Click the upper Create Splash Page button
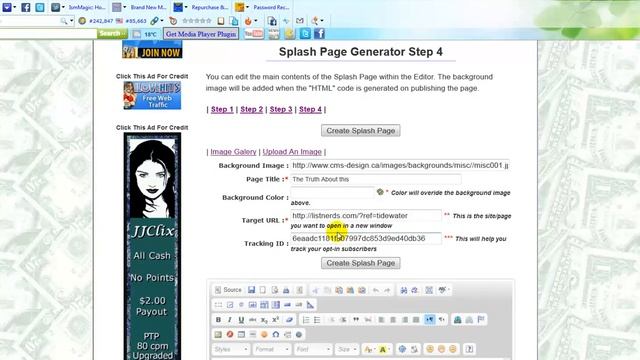This screenshot has height=360, width=640. 360,131
